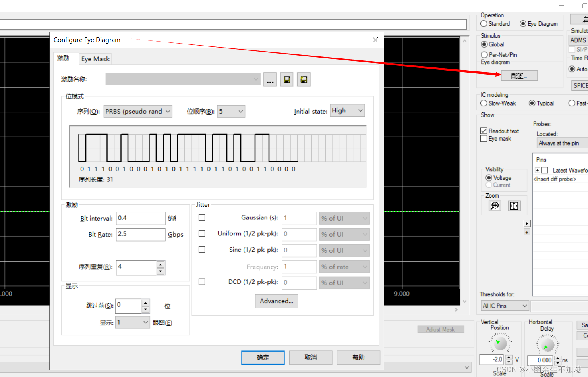Image resolution: width=588 pixels, height=377 pixels.
Task: Click into the 跳过前 skip bits field
Action: click(x=129, y=306)
